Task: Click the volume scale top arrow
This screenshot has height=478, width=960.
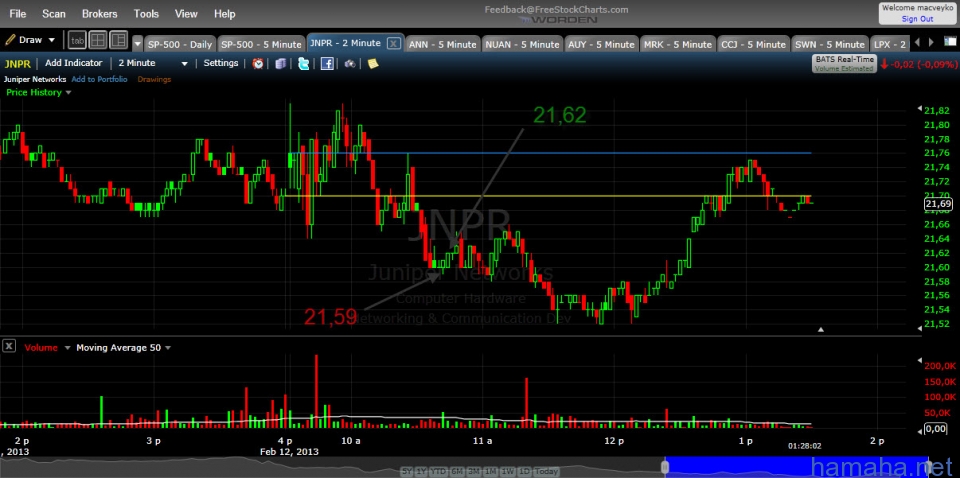Action: pos(918,360)
